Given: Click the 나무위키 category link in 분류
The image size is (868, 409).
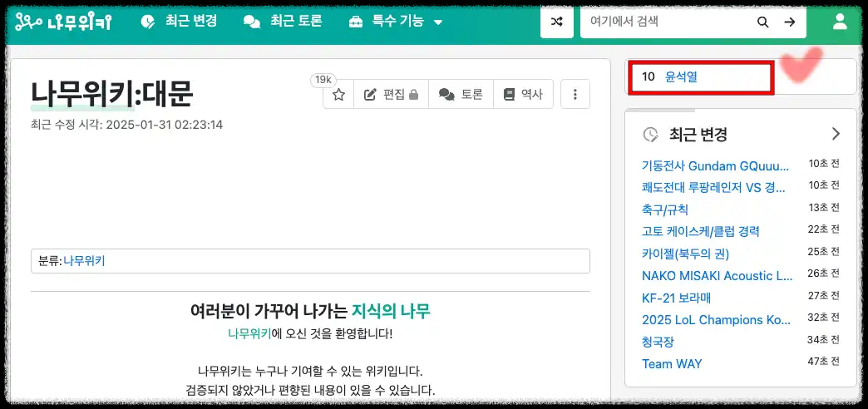Looking at the screenshot, I should [x=84, y=261].
